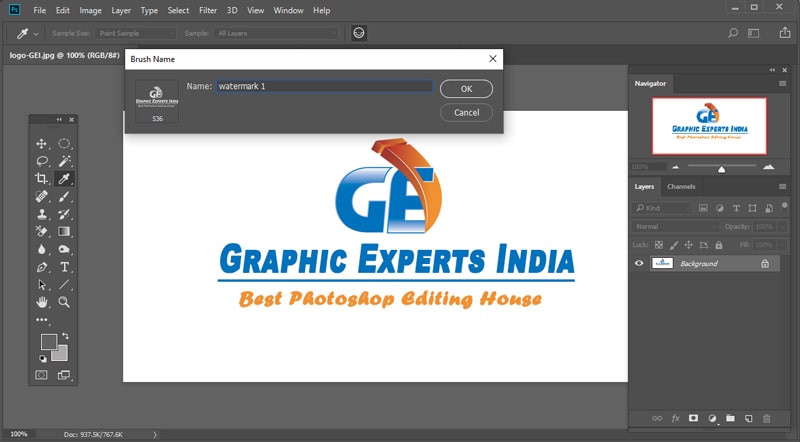Toggle Lock image pixels
Viewport: 800px width, 442px height.
[673, 245]
